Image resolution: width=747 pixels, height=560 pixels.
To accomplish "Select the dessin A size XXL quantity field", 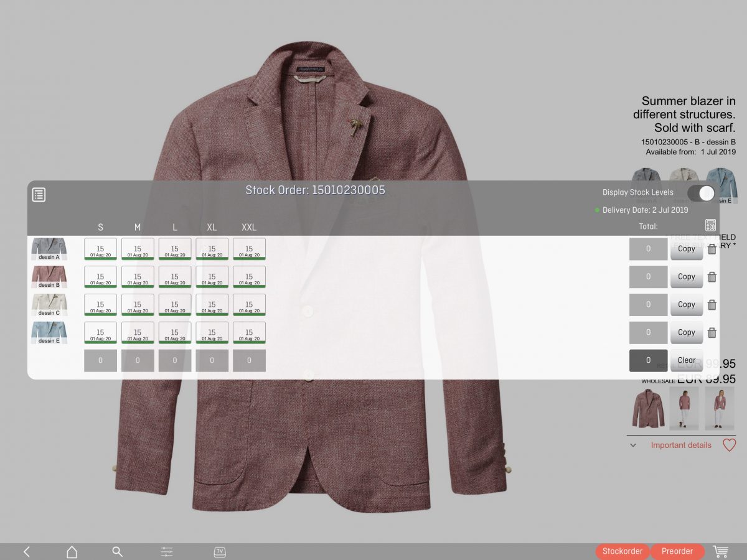I will pyautogui.click(x=249, y=249).
